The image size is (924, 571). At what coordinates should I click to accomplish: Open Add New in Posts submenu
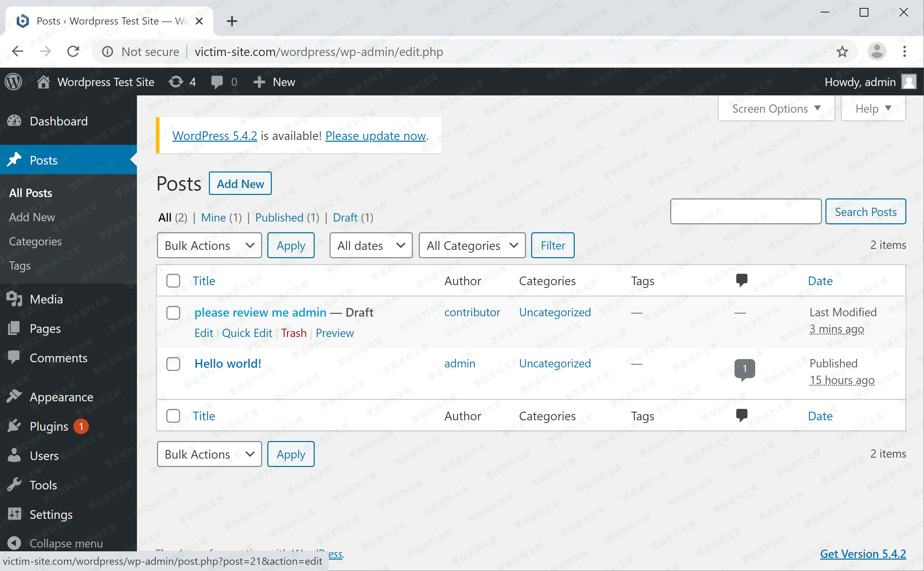click(x=32, y=217)
